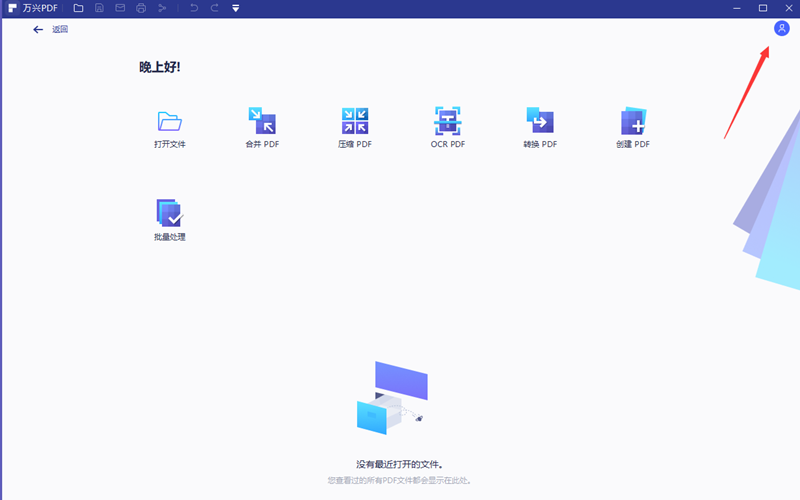
Task: Click the 返回 (Back) button
Action: pos(50,29)
